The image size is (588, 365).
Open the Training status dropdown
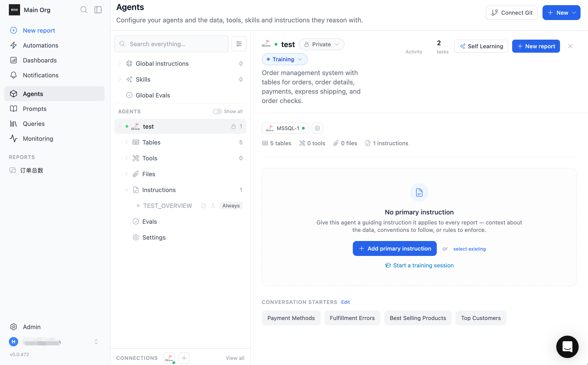[284, 59]
